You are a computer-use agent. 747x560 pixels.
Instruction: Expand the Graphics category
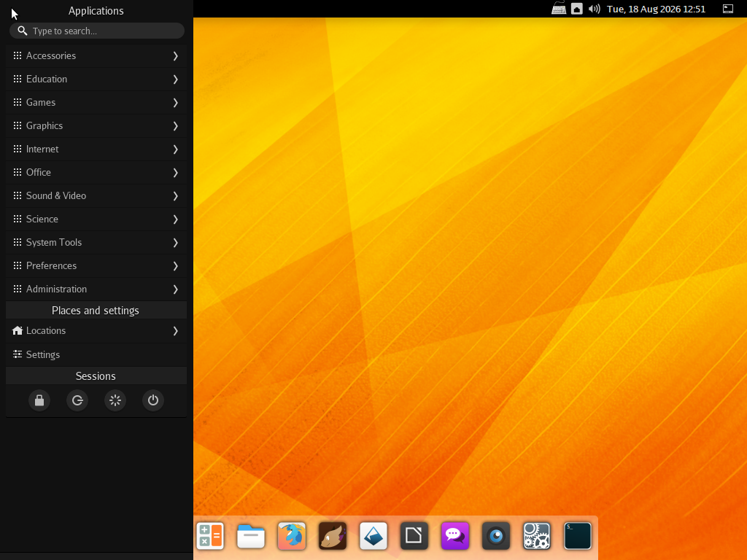click(96, 125)
